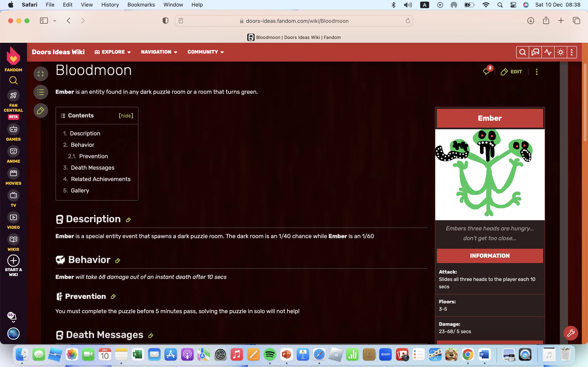This screenshot has width=588, height=367.
Task: Click the wrench admin tools button
Action: pyautogui.click(x=570, y=333)
